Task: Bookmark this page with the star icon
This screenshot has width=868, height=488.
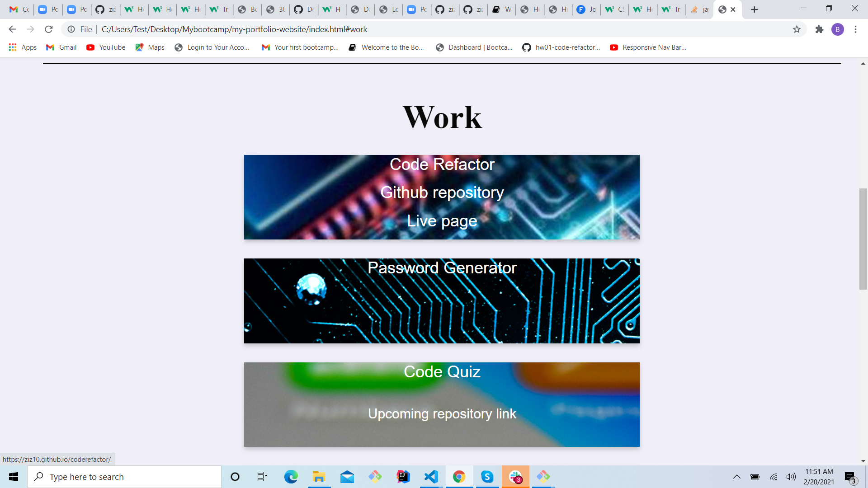Action: (x=797, y=29)
